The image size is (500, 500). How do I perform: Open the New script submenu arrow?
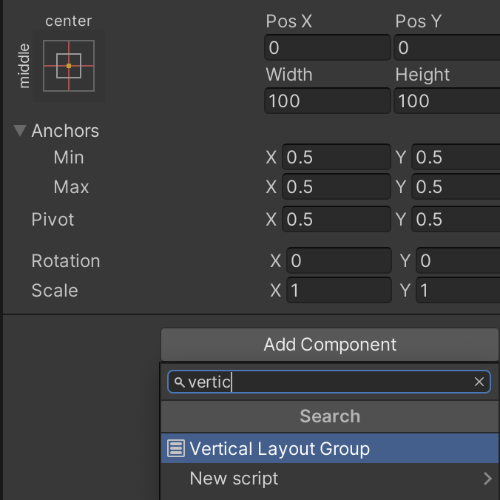tap(487, 478)
